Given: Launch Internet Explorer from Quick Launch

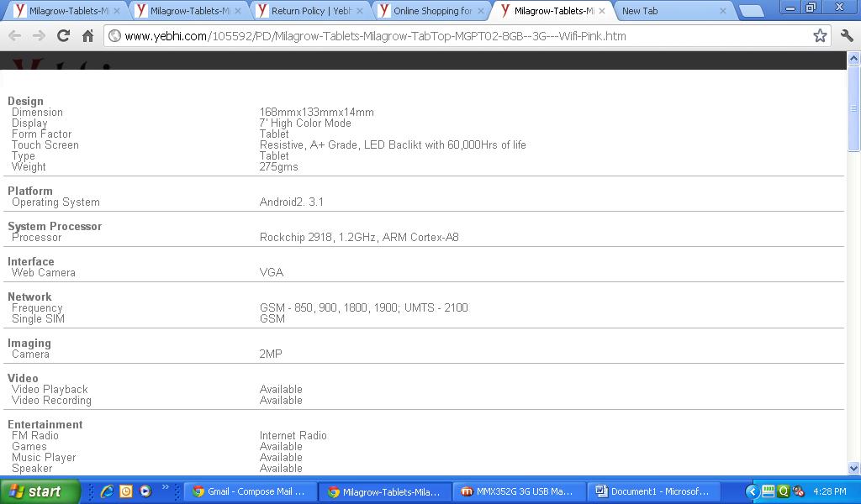Looking at the screenshot, I should click(107, 491).
